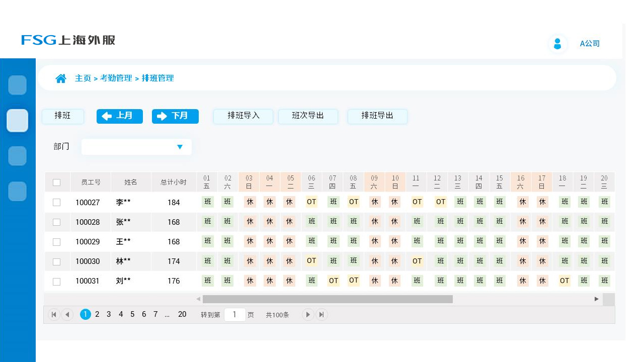Screen dimensions: 644x362
Task: Click the topmost sidebar navigation icon
Action: click(17, 85)
